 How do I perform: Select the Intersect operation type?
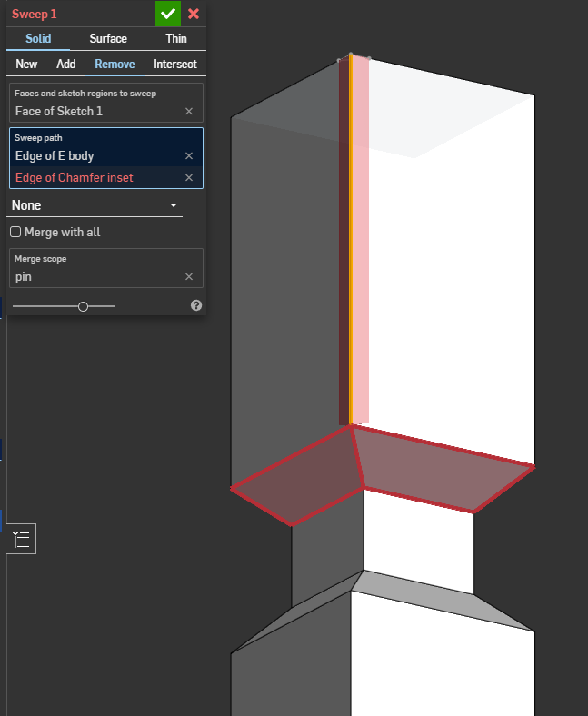tap(175, 64)
